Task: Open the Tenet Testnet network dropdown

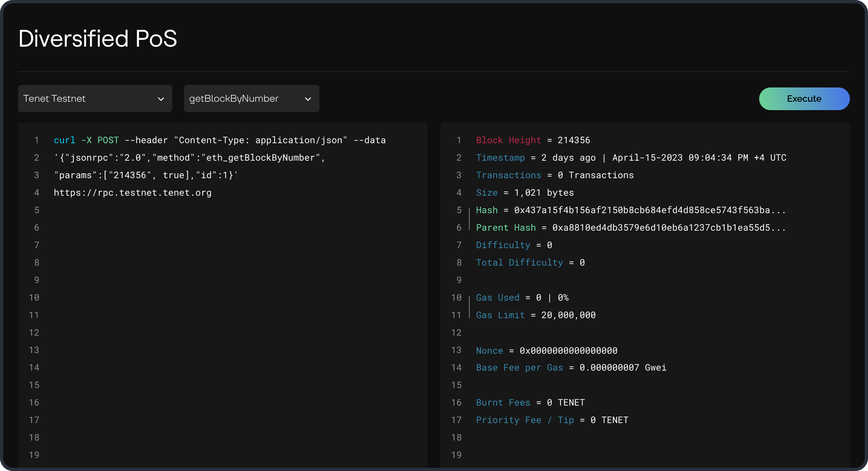Action: [95, 99]
